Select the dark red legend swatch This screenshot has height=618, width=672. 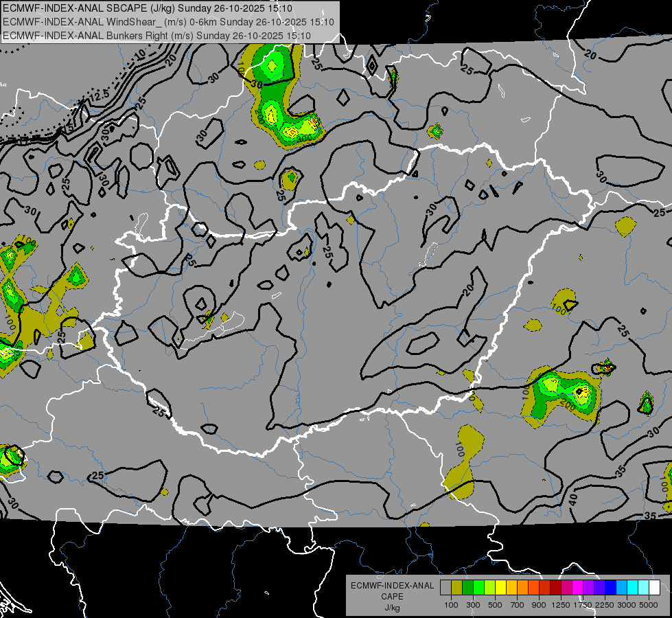(x=555, y=587)
